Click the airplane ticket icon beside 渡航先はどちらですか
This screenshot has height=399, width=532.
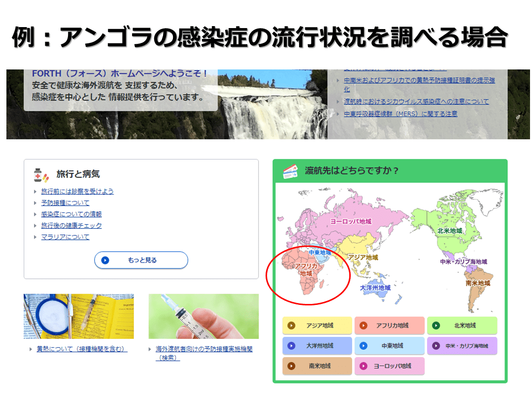point(290,171)
